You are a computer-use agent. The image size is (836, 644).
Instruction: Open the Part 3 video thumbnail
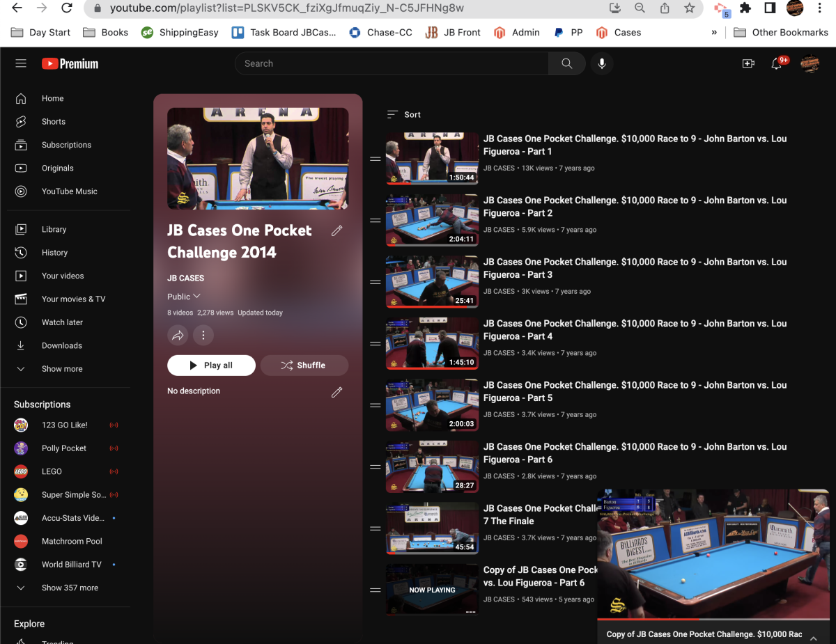tap(432, 281)
